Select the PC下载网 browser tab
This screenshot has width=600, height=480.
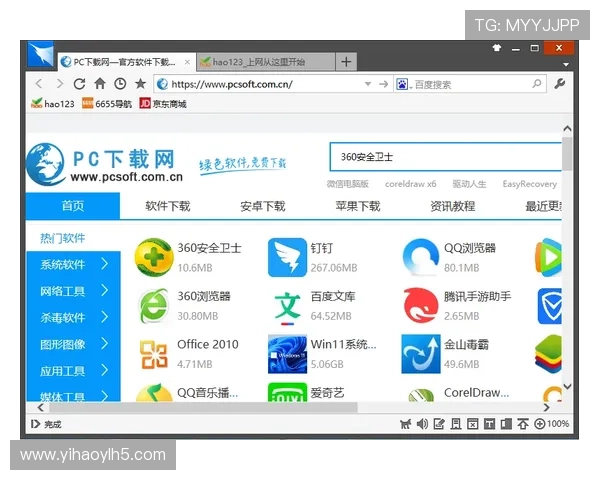(126, 62)
